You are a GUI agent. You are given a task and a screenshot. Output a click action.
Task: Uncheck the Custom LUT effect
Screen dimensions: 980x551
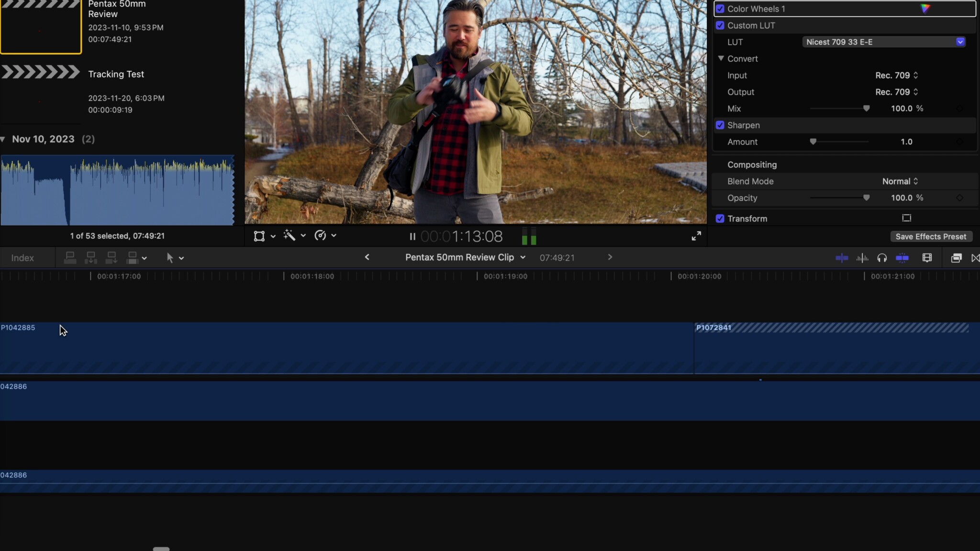click(720, 25)
